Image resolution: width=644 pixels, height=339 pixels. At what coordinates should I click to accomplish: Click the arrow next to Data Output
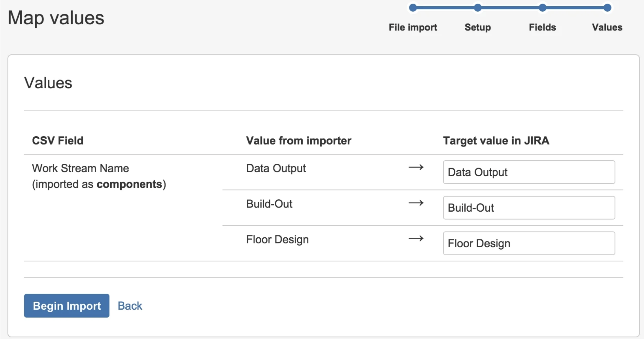coord(416,168)
